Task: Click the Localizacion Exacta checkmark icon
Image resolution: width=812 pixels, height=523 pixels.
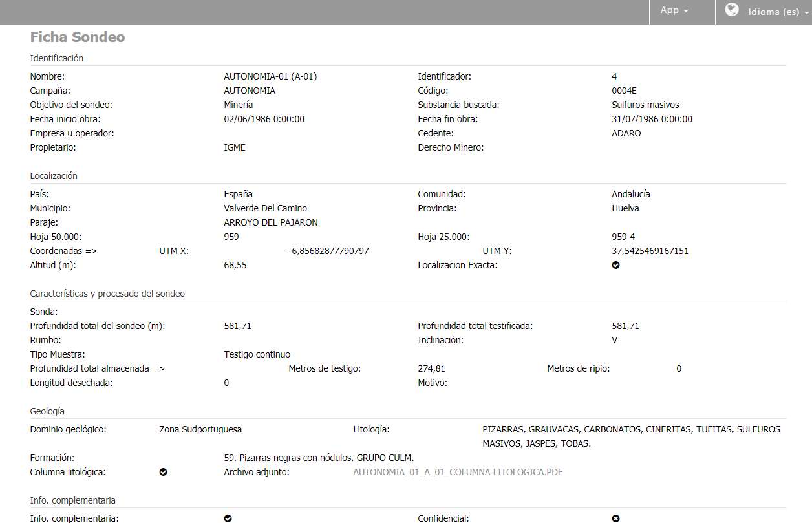Action: coord(615,265)
